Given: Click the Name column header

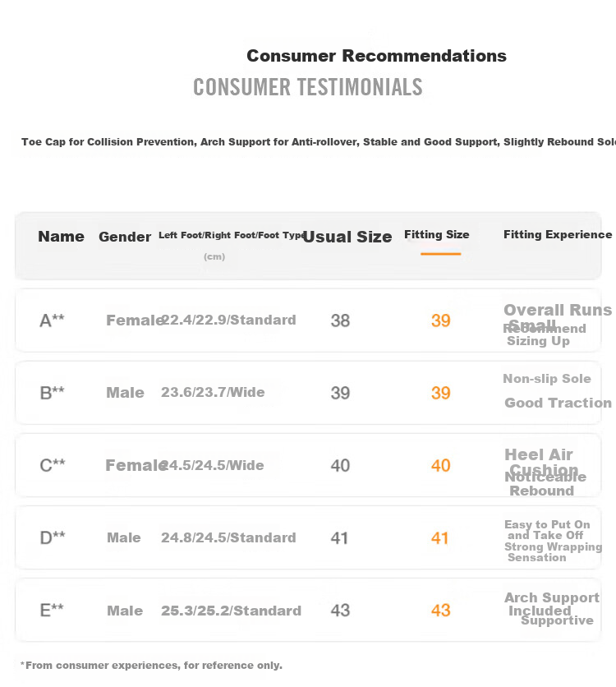Looking at the screenshot, I should [62, 237].
